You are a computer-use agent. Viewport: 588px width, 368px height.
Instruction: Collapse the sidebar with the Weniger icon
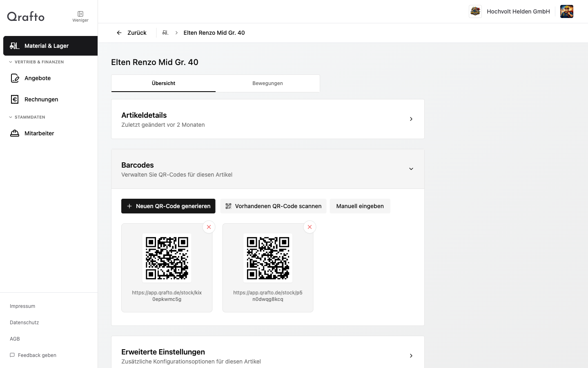click(x=80, y=13)
